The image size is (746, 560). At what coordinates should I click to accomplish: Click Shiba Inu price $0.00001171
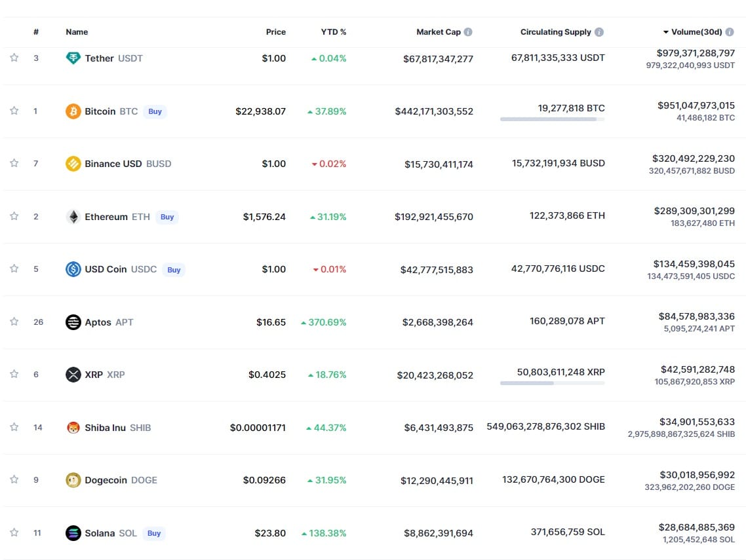[x=258, y=428]
